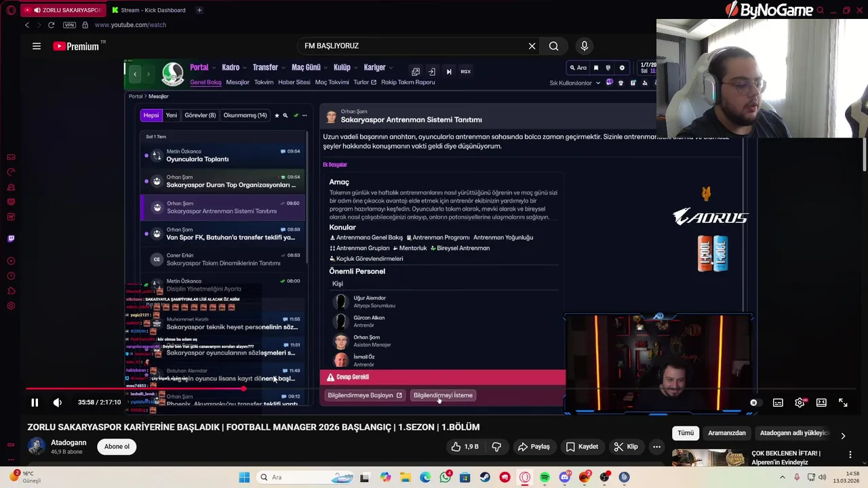Image resolution: width=868 pixels, height=488 pixels.
Task: Click Bilgilendirmeye Başlayın button
Action: (x=365, y=395)
